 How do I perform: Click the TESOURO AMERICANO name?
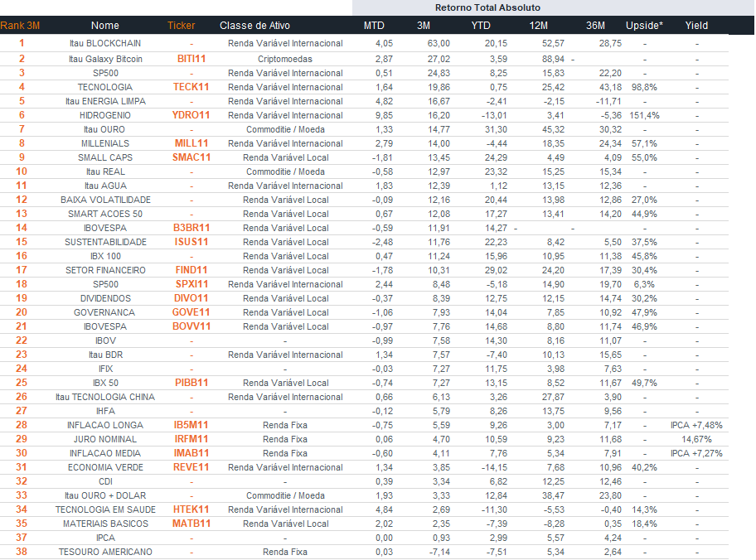pyautogui.click(x=105, y=552)
